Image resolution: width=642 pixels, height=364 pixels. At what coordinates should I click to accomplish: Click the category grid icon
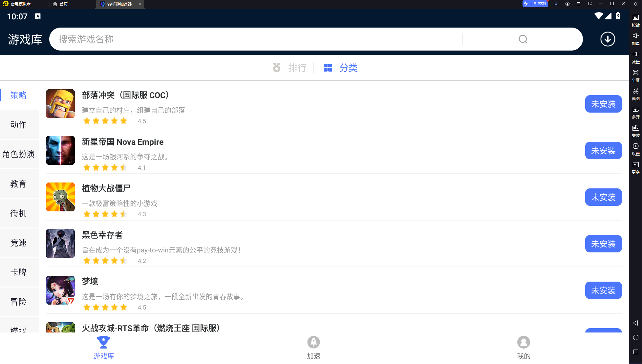[x=328, y=68]
